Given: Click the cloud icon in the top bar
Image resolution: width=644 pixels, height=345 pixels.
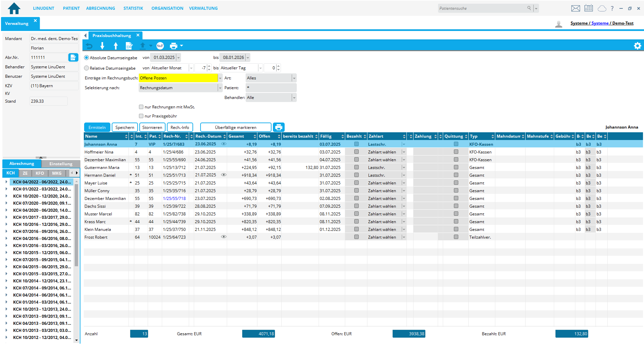Looking at the screenshot, I should pos(602,8).
